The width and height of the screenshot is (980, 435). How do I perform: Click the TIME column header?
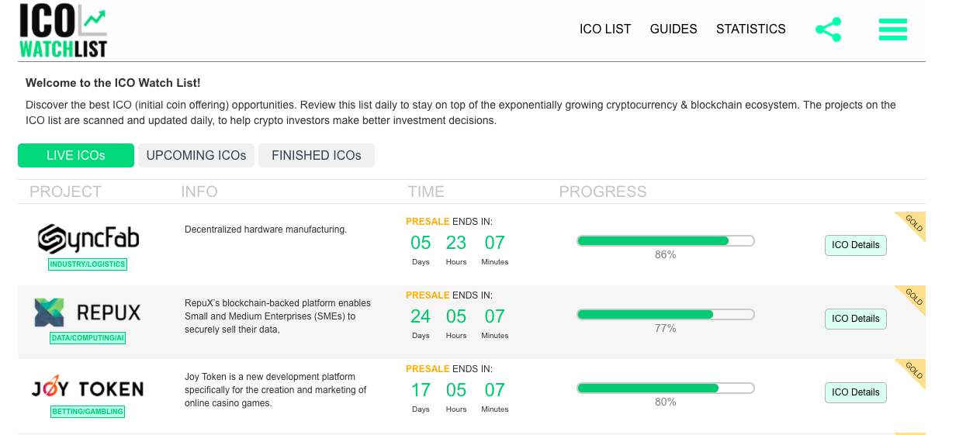426,192
